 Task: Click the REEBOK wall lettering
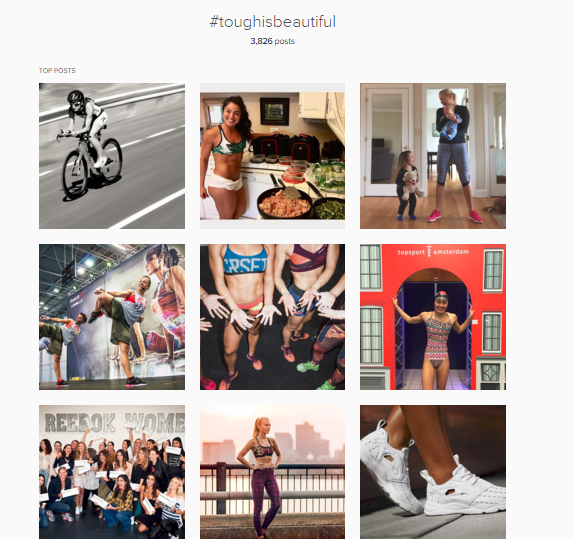(80, 423)
